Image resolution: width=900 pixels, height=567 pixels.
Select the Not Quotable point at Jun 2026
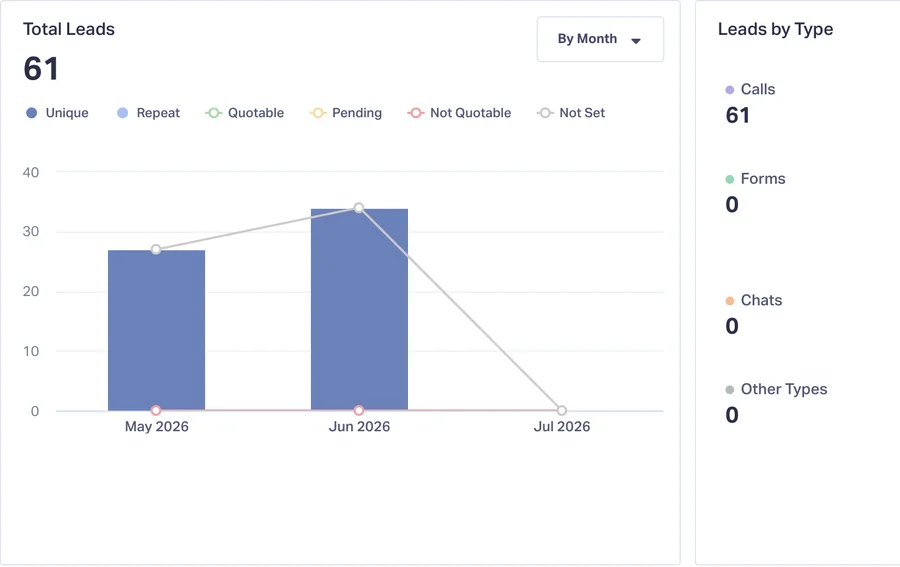tap(359, 410)
